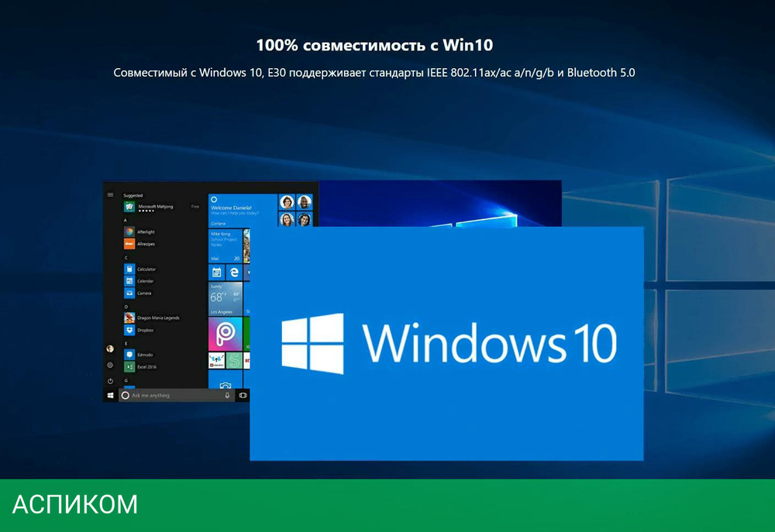Click the Windows 10 logo banner
The image size is (775, 532).
pos(447,344)
